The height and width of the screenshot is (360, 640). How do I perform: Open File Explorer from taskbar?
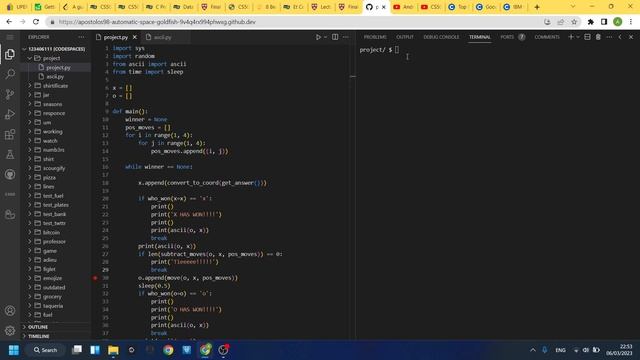[x=113, y=350]
